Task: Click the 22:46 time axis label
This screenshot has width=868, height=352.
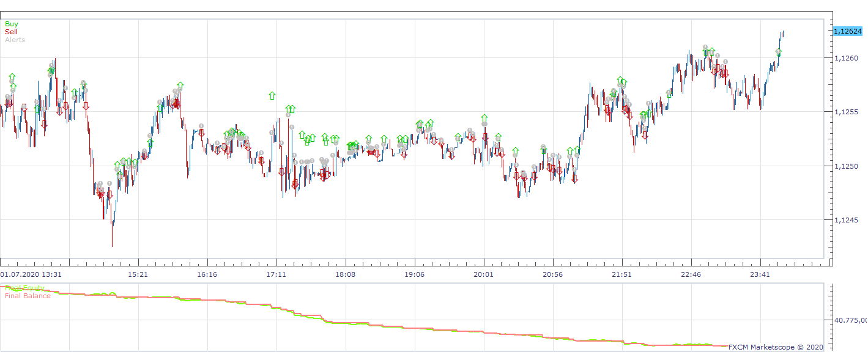Action: click(x=691, y=274)
